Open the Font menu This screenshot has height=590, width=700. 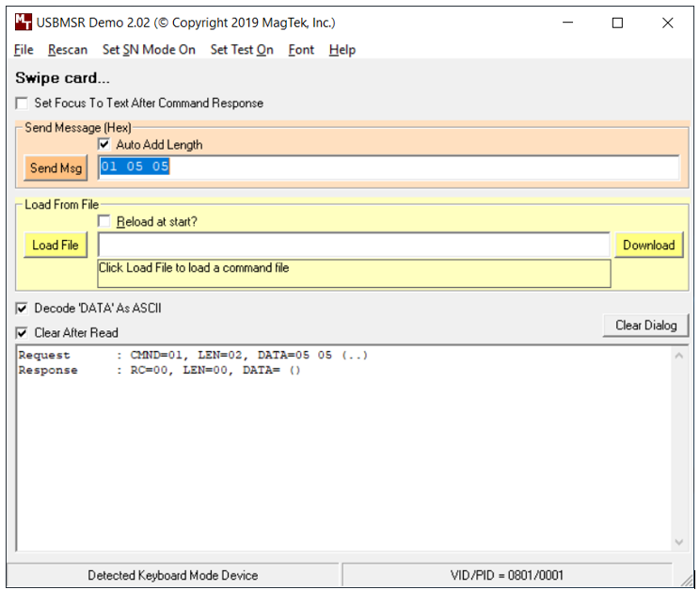(x=301, y=50)
